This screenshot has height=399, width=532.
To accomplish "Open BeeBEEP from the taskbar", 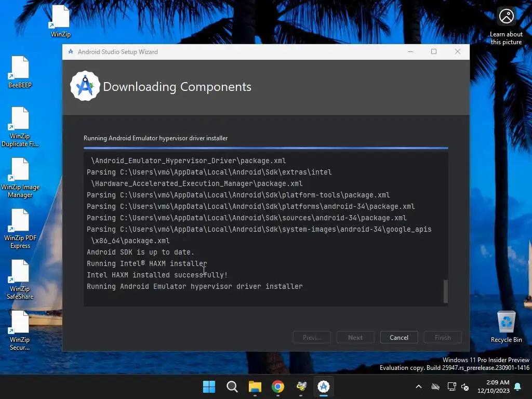I will coord(301,387).
